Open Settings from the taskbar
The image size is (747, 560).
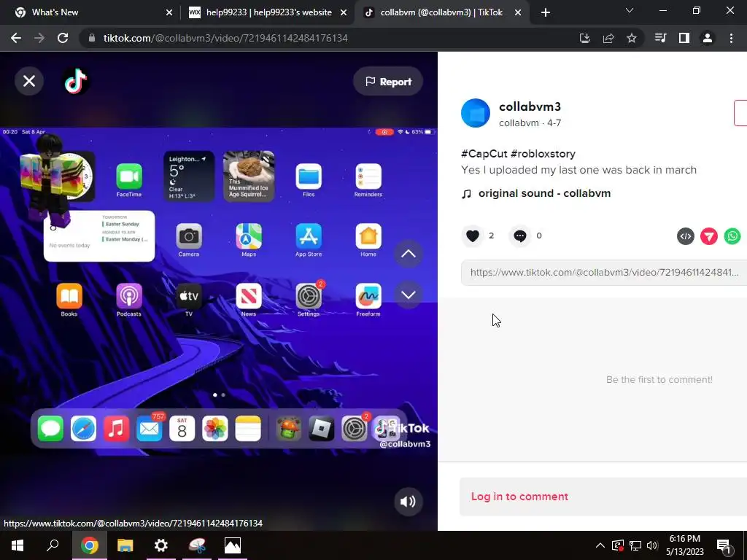tap(161, 545)
